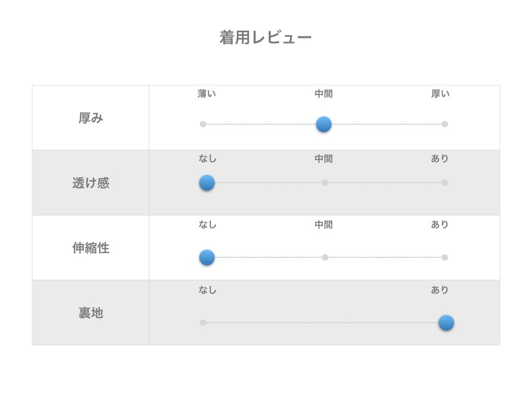
Task: Click the あり label in the 伸縮性 row
Action: coord(440,224)
